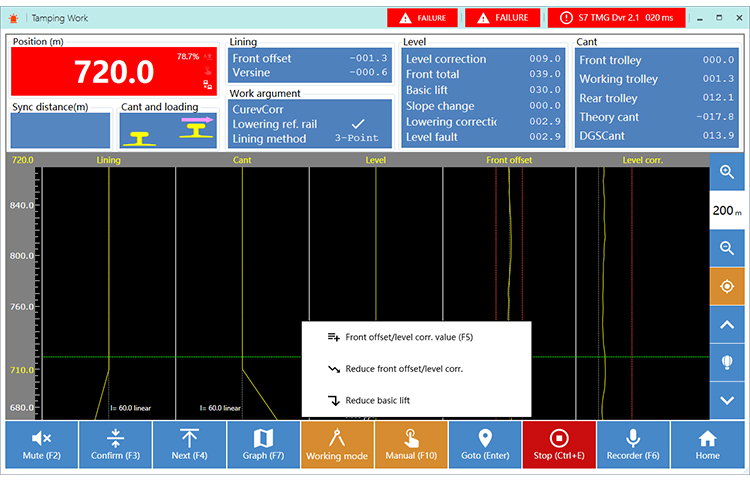750x480 pixels.
Task: Click the Front trolley 000.0 cant value
Action: [718, 60]
